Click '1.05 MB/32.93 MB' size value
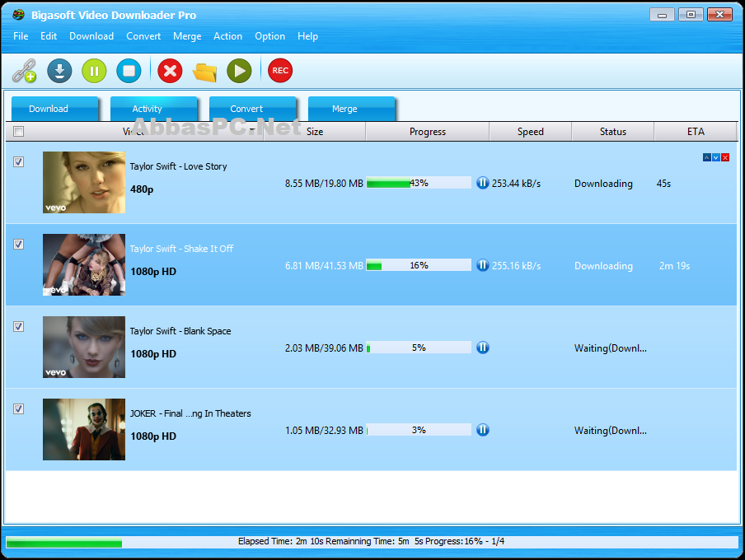The image size is (745, 560). 324,431
